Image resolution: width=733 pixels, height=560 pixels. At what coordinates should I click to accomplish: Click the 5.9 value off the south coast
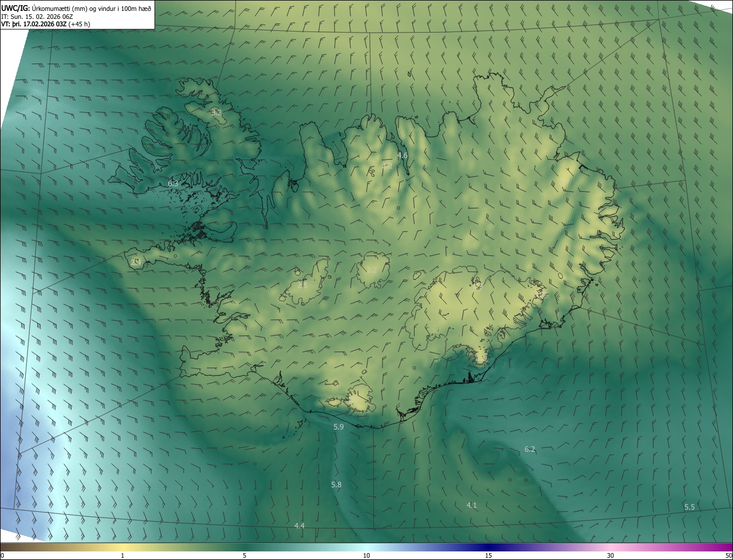tap(338, 427)
